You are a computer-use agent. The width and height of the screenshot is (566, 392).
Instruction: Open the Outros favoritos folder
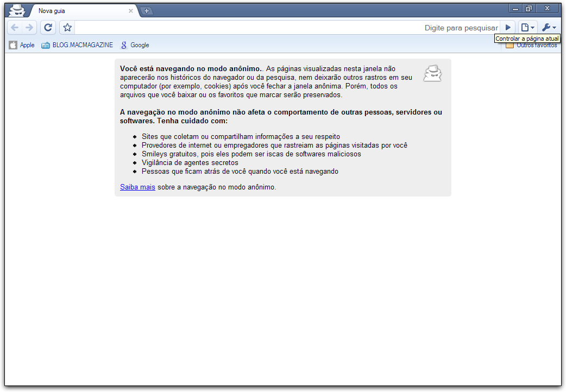[x=531, y=46]
